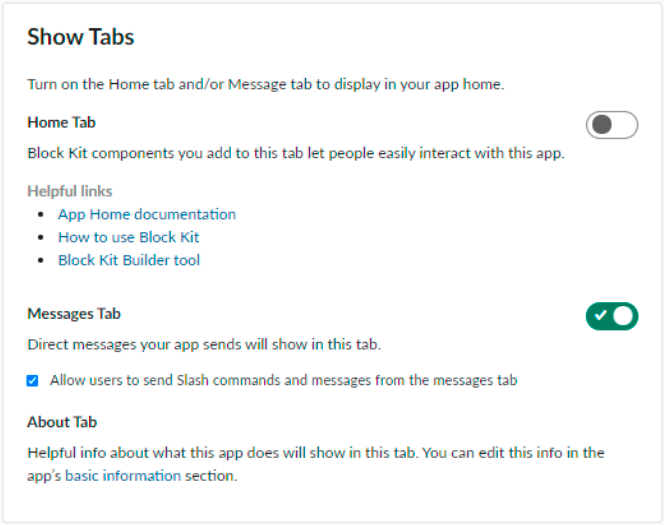
Task: Click the Direct messages your app sends text
Action: pos(205,345)
